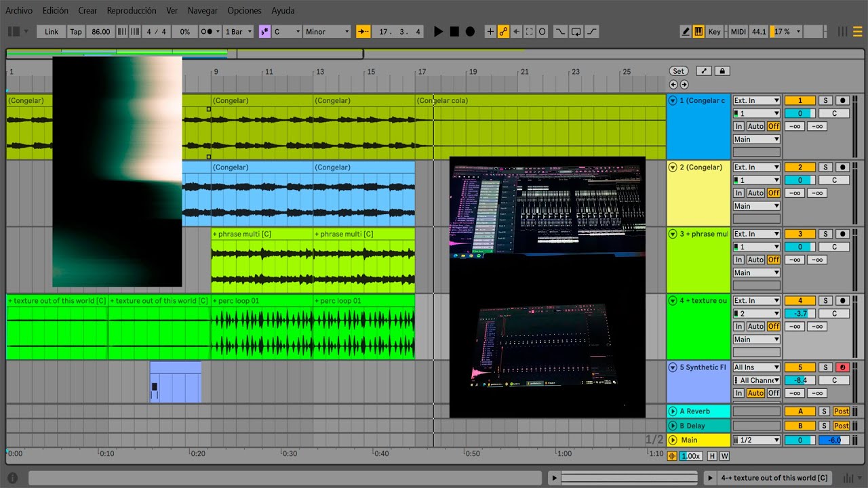Open the Navegar menu

click(x=203, y=11)
